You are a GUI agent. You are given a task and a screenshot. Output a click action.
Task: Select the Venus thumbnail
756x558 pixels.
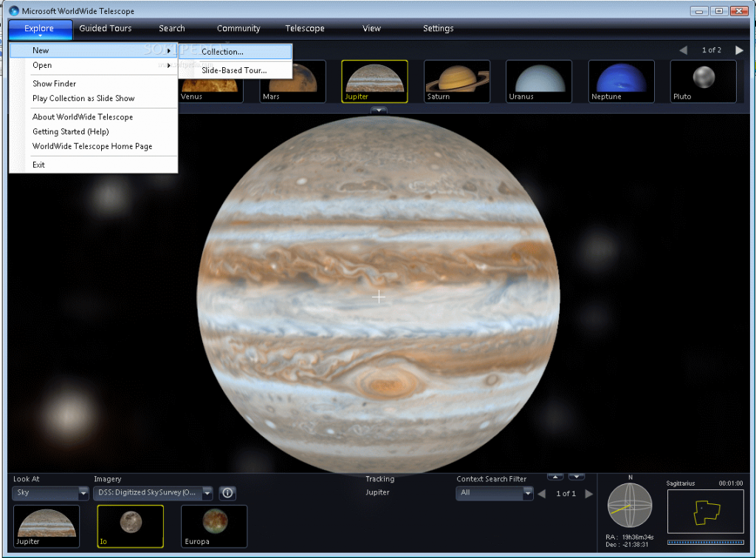[x=210, y=82]
